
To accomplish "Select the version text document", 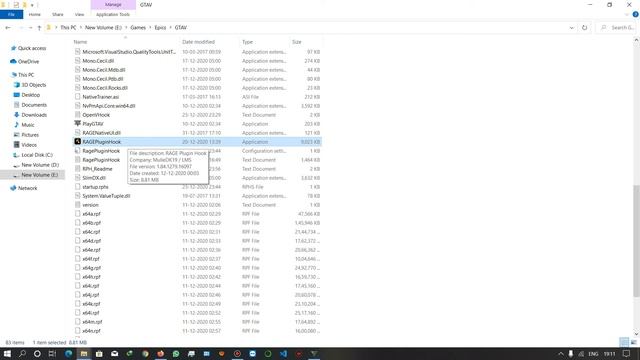I will click(x=90, y=205).
